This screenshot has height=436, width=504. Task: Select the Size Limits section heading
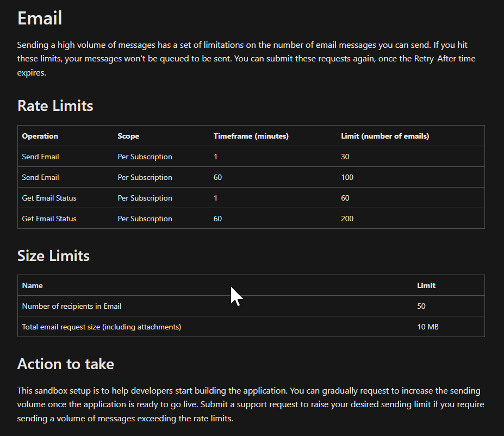coord(53,256)
